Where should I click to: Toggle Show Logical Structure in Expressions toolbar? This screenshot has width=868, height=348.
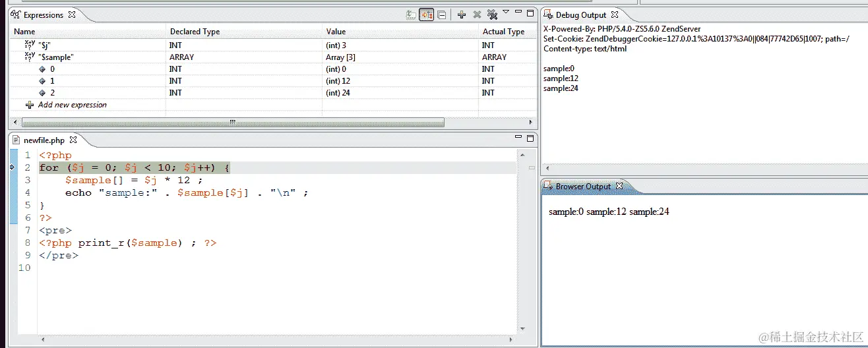(x=427, y=14)
